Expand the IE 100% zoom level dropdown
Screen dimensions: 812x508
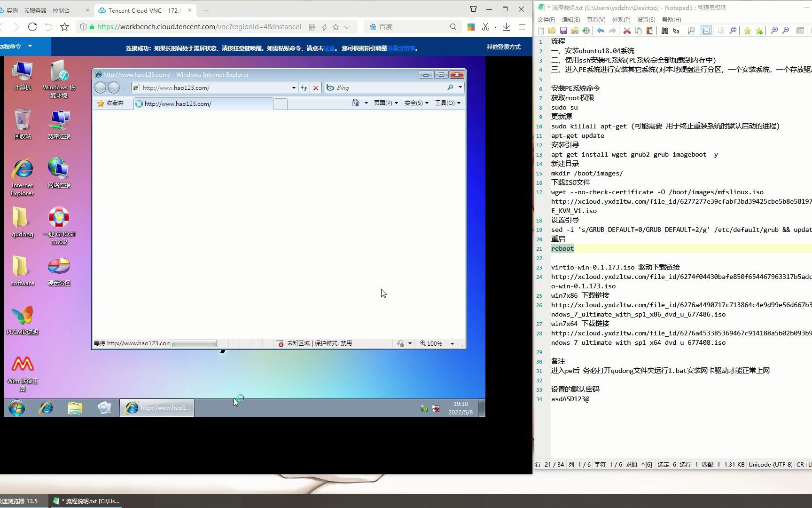tap(452, 343)
